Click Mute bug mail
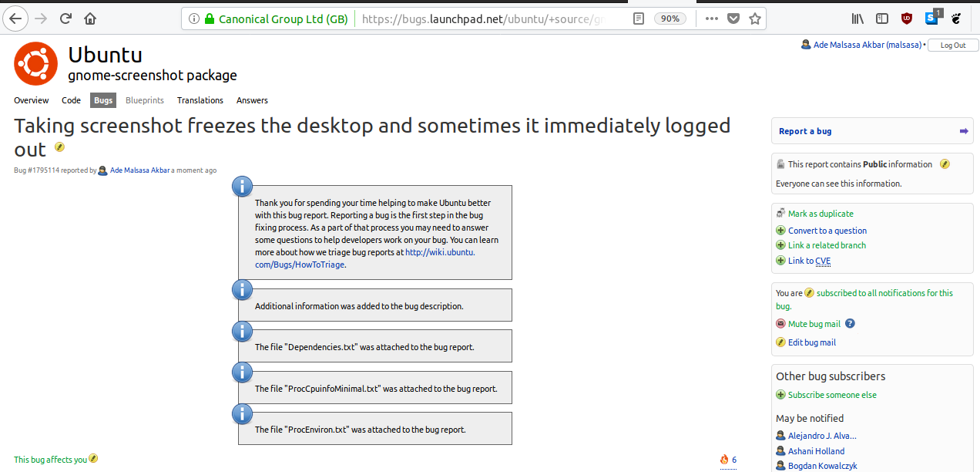This screenshot has height=472, width=980. point(814,324)
